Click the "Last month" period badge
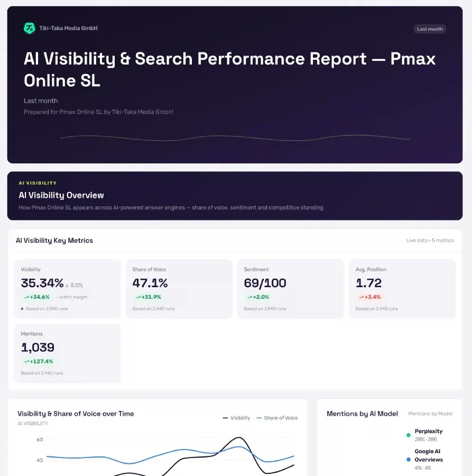472x476 pixels. [430, 29]
